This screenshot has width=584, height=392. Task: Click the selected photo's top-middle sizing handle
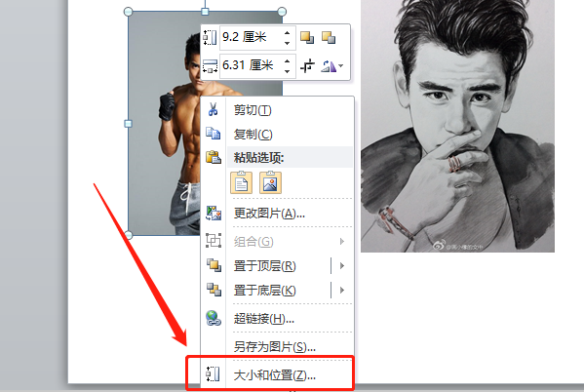click(x=205, y=12)
